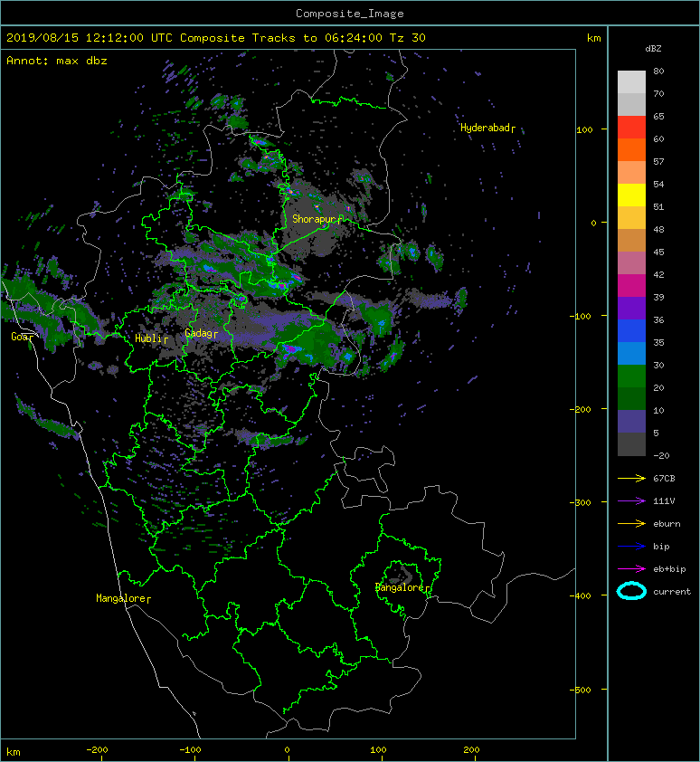Click the Hyderabad city label
The height and width of the screenshot is (762, 700).
pos(486,128)
